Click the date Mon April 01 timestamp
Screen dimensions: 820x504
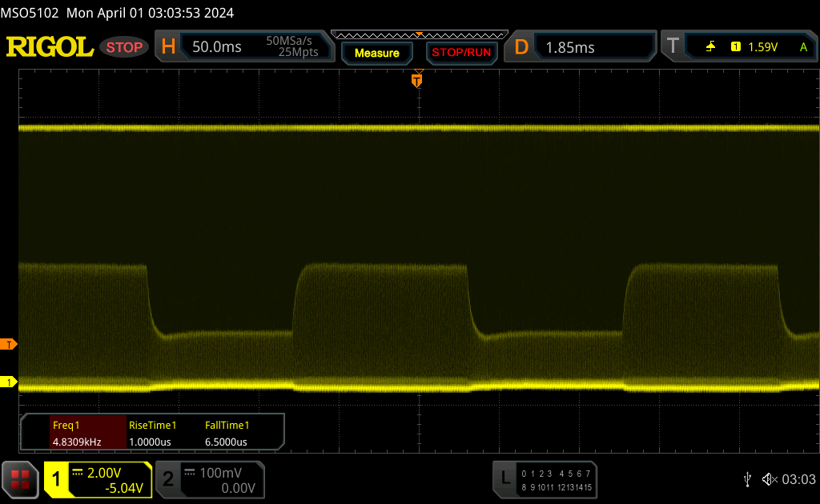pos(150,13)
